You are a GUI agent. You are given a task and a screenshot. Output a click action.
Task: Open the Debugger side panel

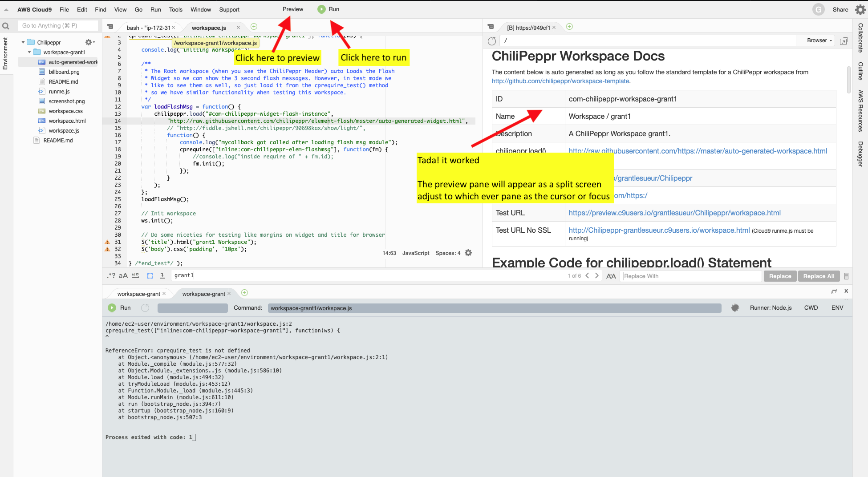click(x=860, y=154)
